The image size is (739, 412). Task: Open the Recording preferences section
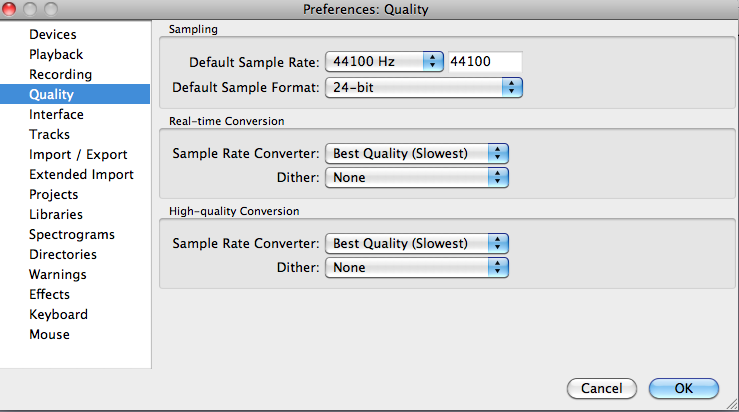point(60,75)
